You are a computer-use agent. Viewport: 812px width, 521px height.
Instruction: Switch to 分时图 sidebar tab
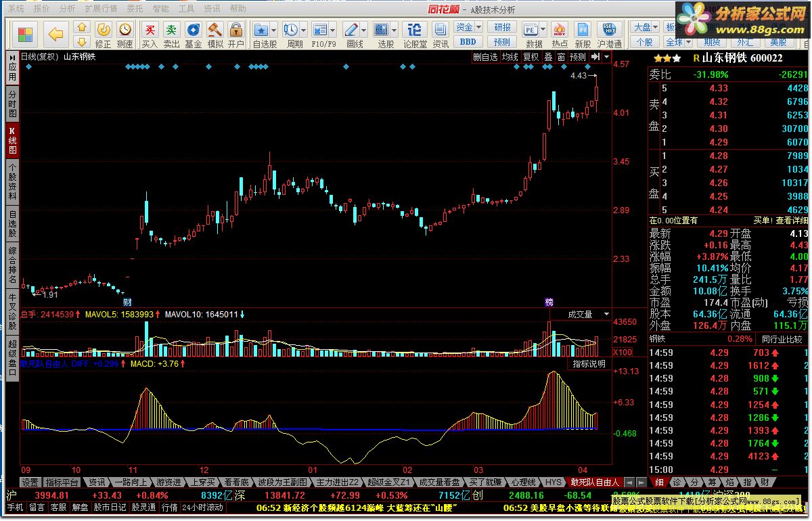(12, 105)
